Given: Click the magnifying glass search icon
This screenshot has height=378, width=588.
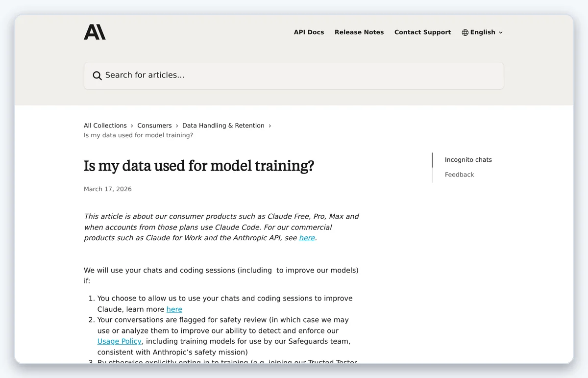Looking at the screenshot, I should [x=97, y=76].
